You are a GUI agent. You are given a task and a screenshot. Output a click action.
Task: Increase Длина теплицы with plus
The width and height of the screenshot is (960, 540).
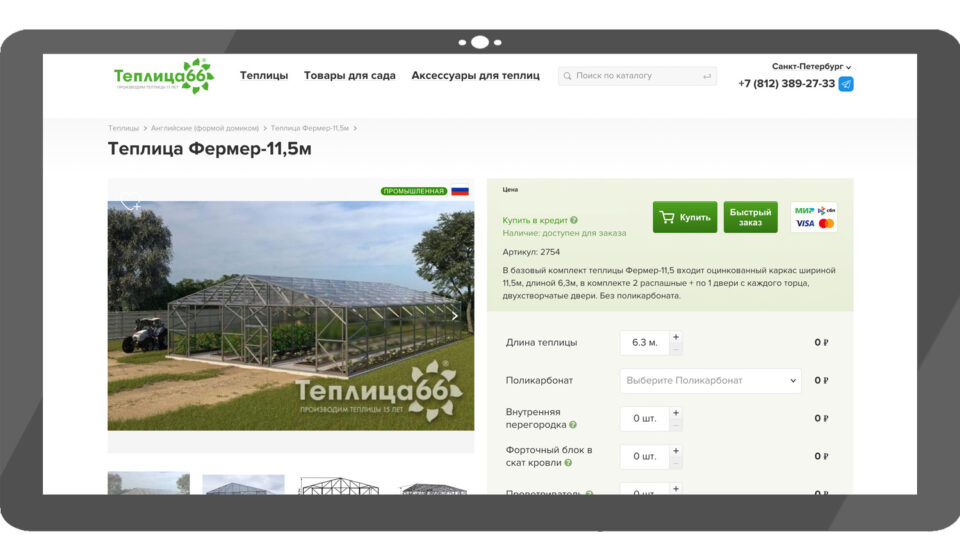tap(676, 337)
